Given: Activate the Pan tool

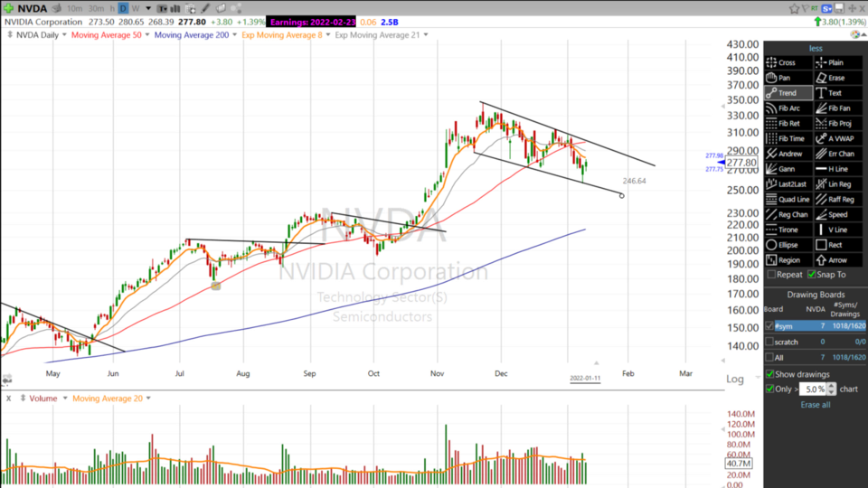Looking at the screenshot, I should pos(788,78).
